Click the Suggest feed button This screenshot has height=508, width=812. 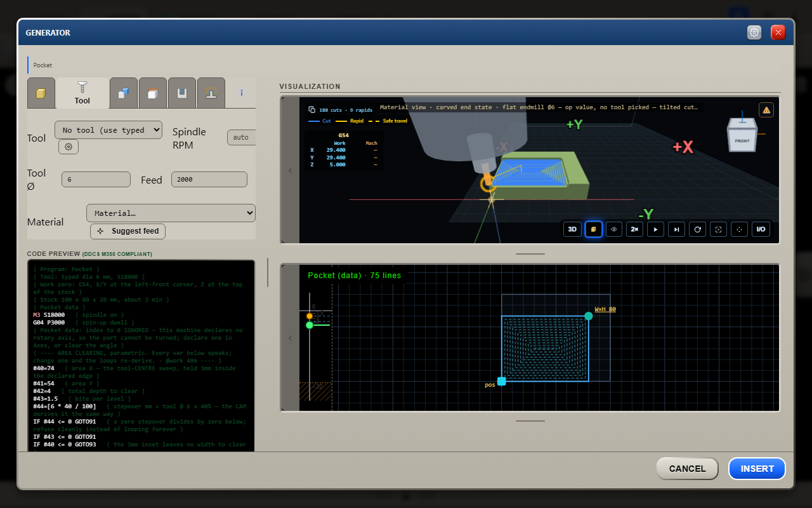coord(128,231)
